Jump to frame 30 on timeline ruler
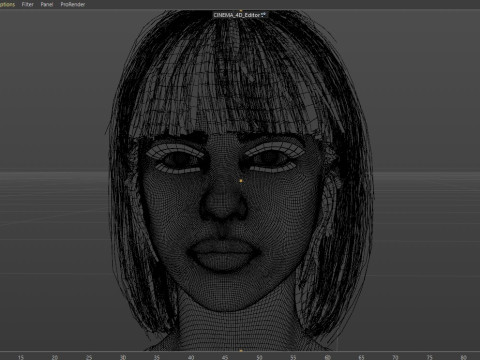The width and height of the screenshot is (480, 360). coord(123,357)
